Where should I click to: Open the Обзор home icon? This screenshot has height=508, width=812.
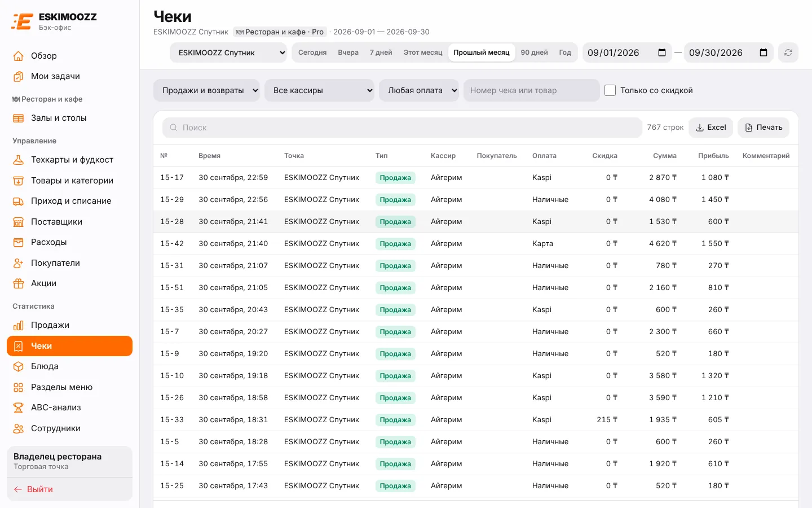click(x=19, y=56)
